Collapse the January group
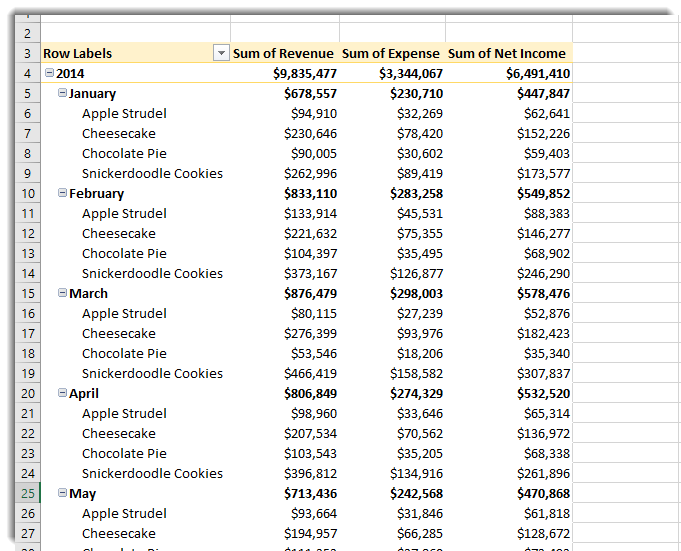 [x=63, y=93]
